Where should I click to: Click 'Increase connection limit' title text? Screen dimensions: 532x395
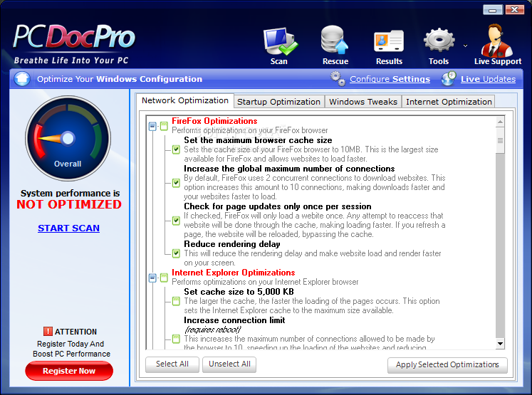[x=234, y=320]
